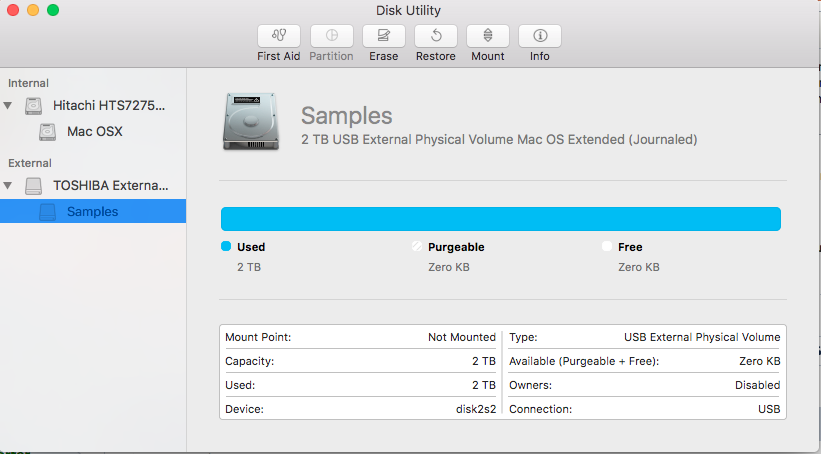Screen dimensions: 821x454
Task: Click the Mount Point label
Action: coord(258,337)
